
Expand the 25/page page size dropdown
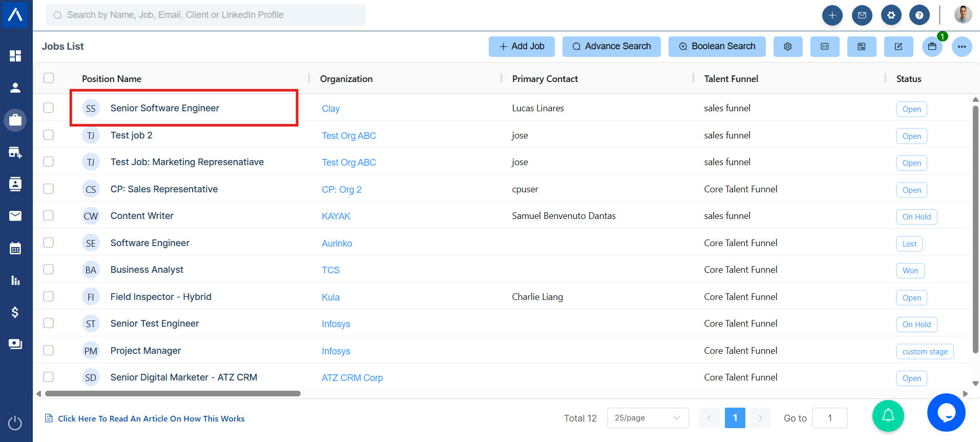[x=647, y=418]
